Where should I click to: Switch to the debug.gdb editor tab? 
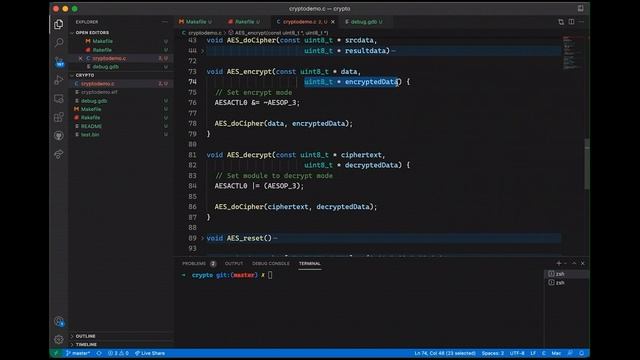(364, 22)
